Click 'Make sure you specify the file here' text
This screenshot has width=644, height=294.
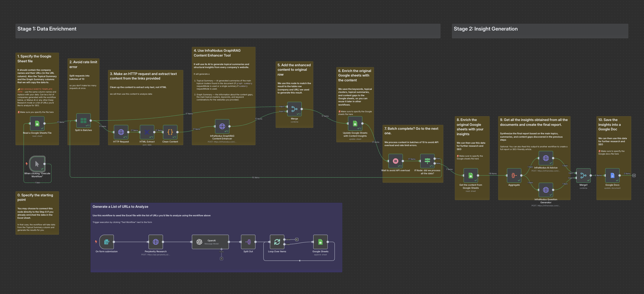point(37,112)
